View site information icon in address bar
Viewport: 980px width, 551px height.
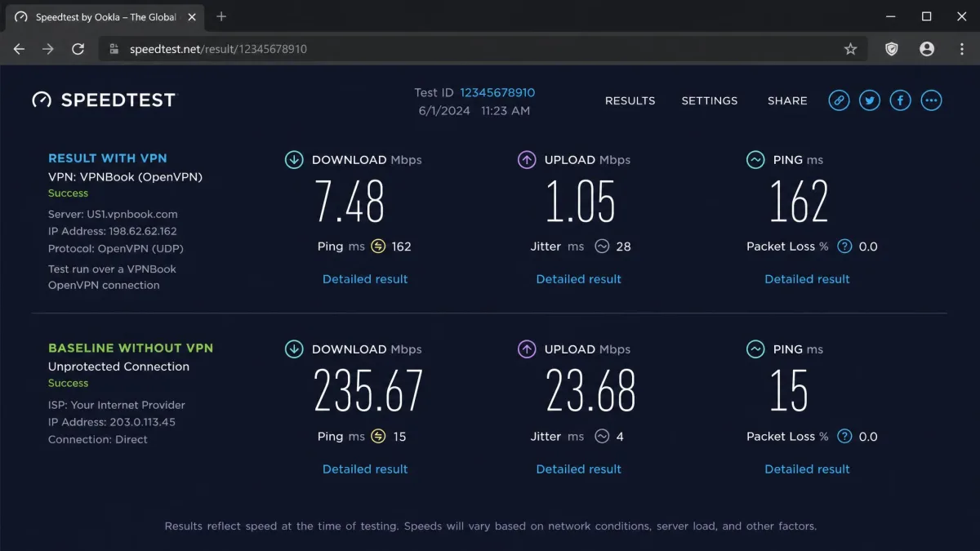[x=114, y=49]
